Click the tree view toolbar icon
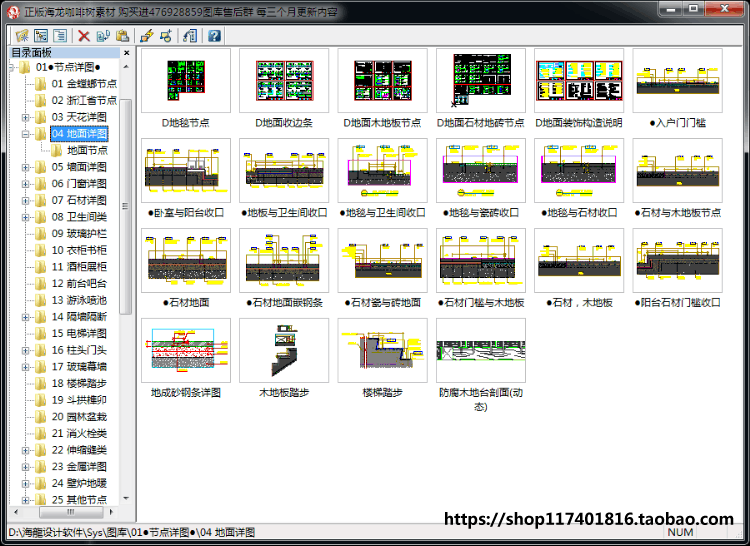Image resolution: width=750 pixels, height=546 pixels. (x=41, y=36)
